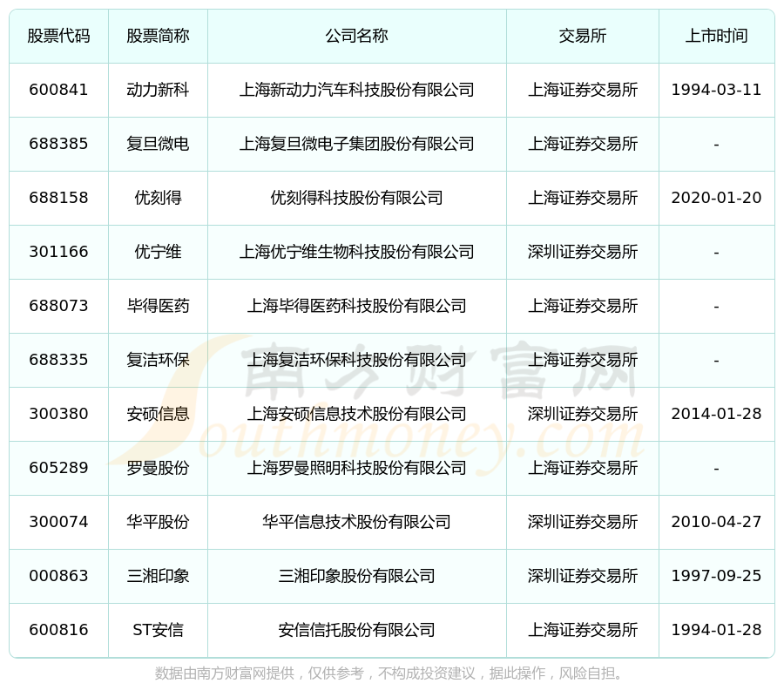Select stock name 优刻得

coord(158,198)
